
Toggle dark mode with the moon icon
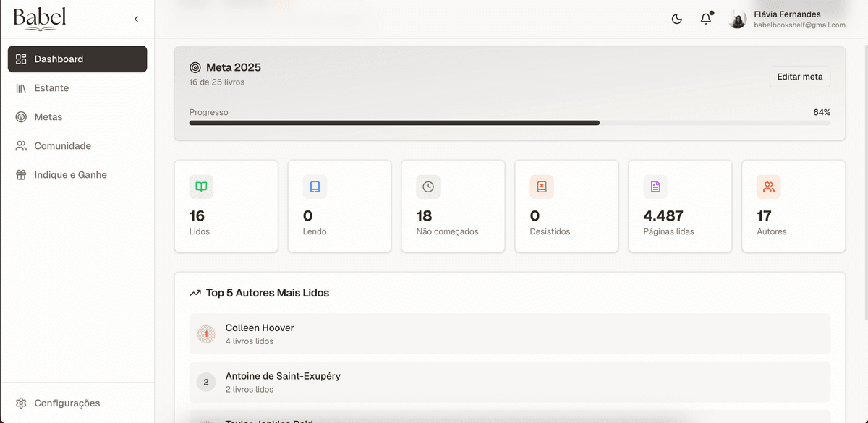(676, 19)
